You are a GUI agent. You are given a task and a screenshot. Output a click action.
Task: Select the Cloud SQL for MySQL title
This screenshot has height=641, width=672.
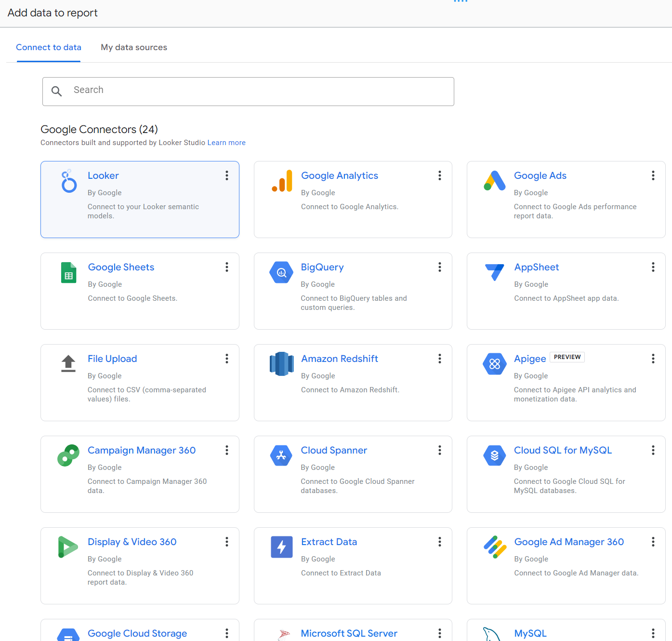point(563,450)
